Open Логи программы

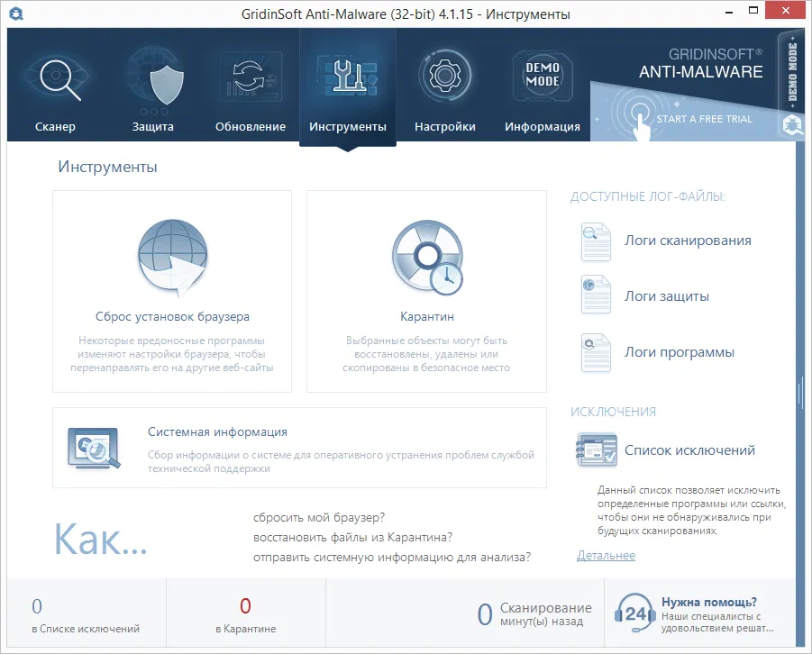coord(679,352)
